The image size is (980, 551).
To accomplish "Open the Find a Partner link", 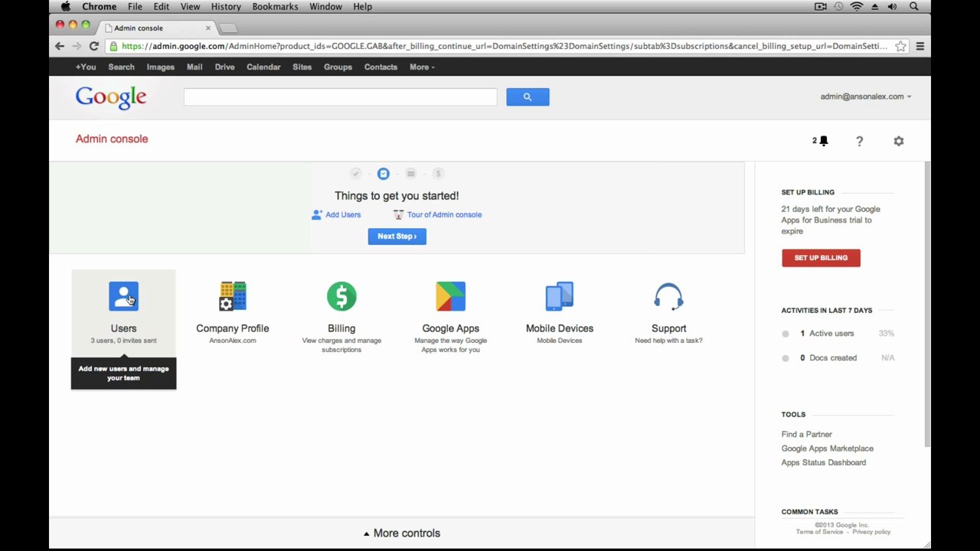I will point(806,435).
